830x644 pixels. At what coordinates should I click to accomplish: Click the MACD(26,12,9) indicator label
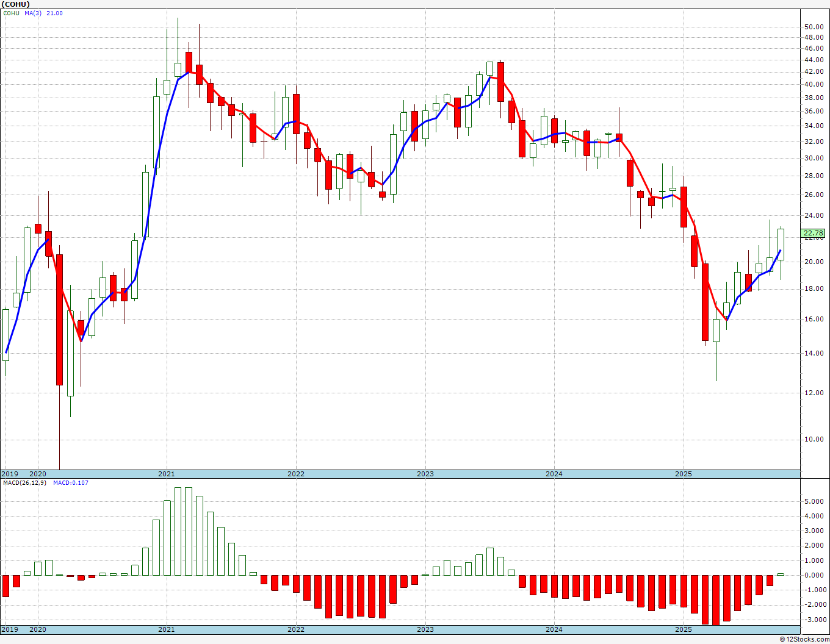[25, 483]
